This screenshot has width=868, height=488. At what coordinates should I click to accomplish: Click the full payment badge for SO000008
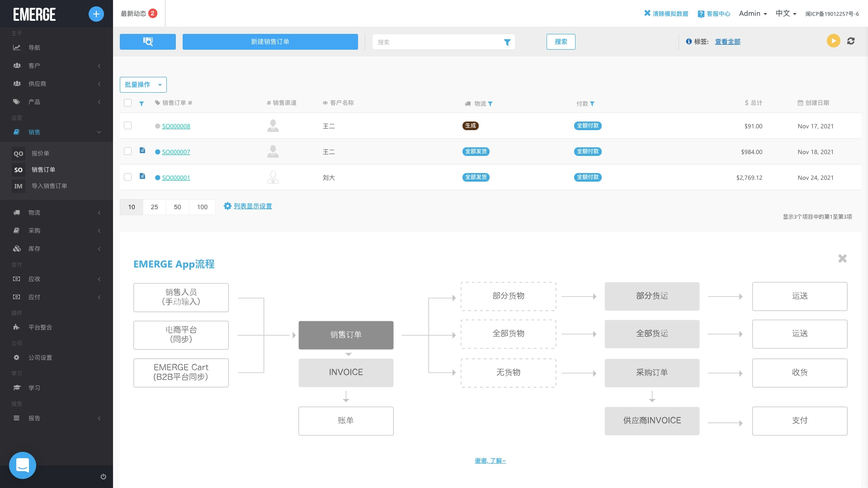[x=588, y=126]
